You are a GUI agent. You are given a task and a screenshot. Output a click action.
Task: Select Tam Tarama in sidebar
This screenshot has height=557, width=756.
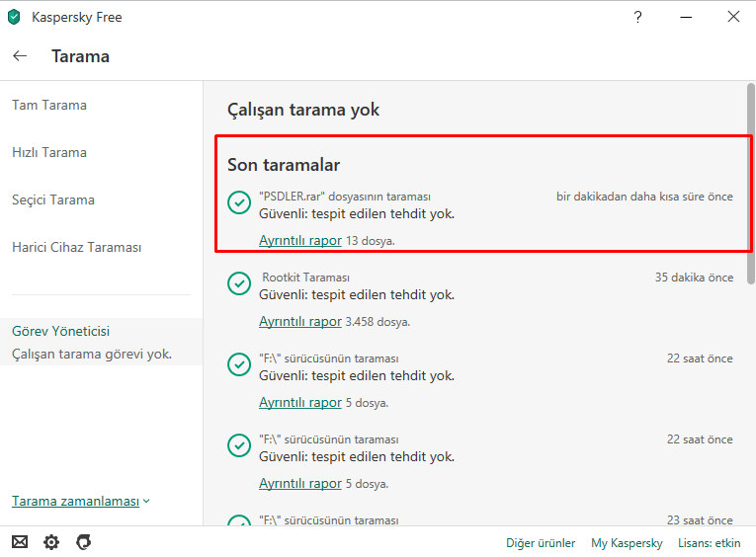pyautogui.click(x=49, y=105)
